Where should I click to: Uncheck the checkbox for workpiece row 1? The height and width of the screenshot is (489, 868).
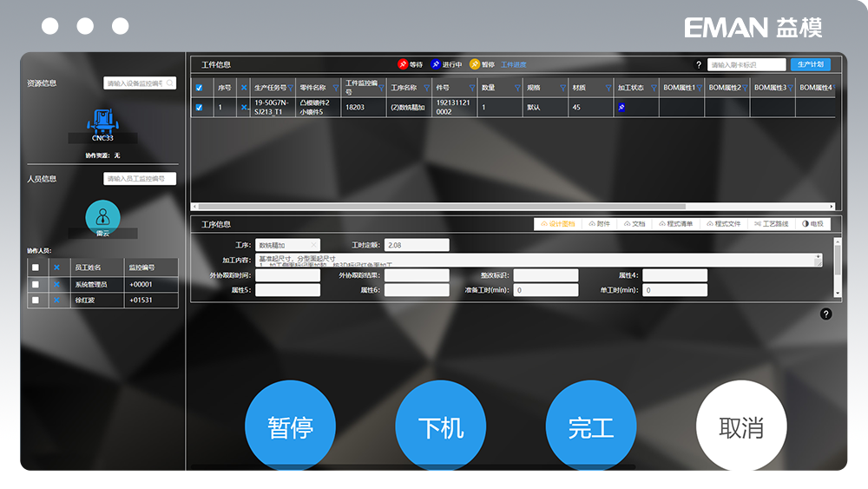coord(200,108)
